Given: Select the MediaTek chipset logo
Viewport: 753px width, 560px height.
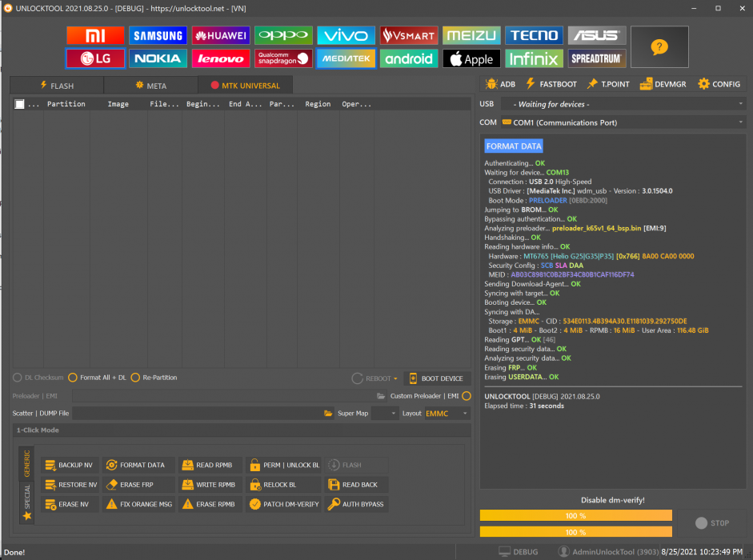Looking at the screenshot, I should pyautogui.click(x=346, y=58).
